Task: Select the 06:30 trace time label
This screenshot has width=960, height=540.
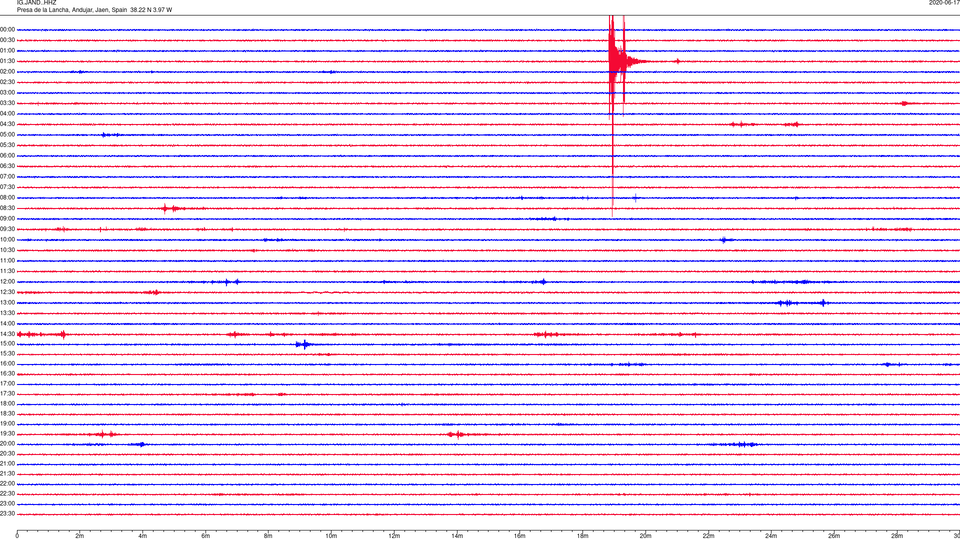Action: [7, 166]
